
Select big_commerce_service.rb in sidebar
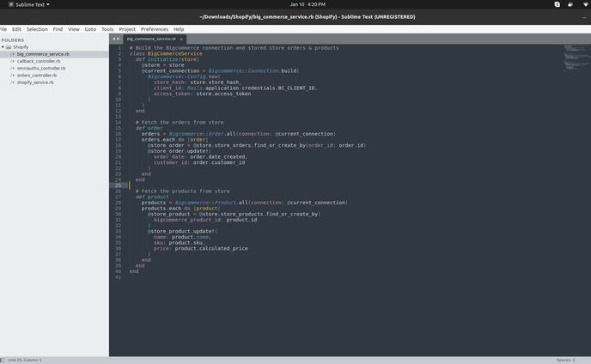click(43, 54)
